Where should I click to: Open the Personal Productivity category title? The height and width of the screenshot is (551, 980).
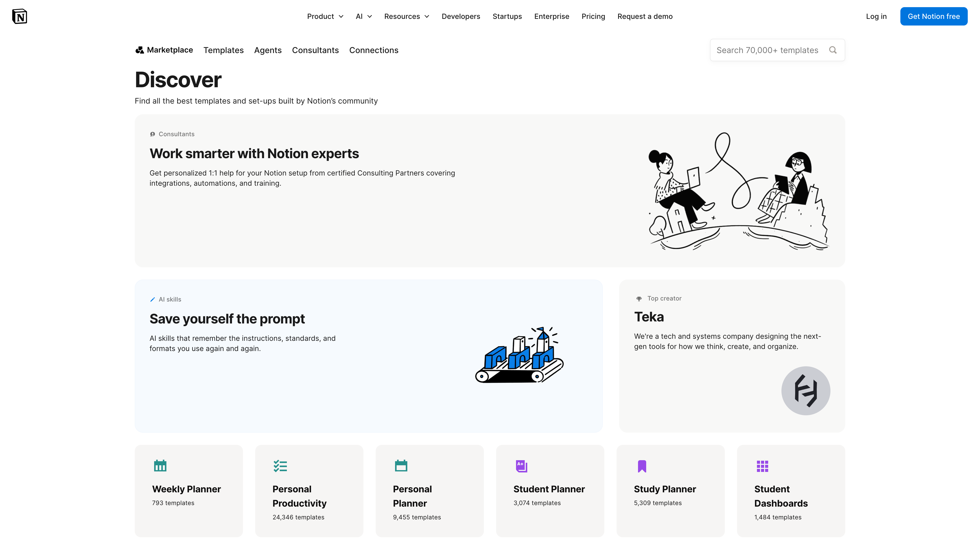[x=299, y=496]
